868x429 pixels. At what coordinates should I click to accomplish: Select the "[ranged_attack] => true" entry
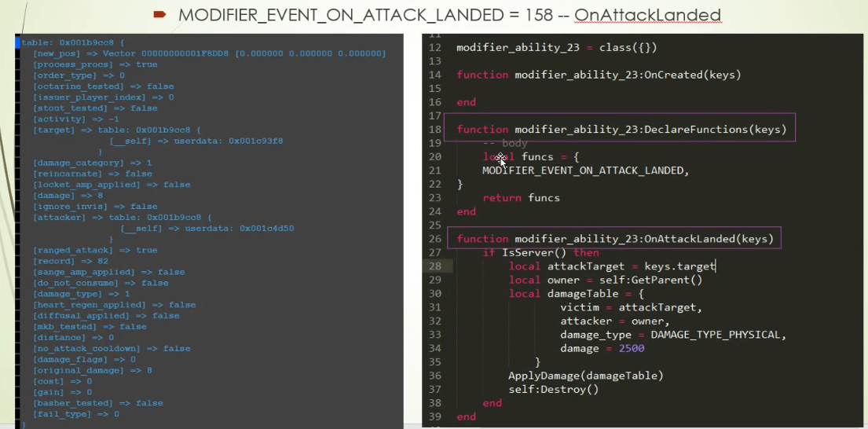point(95,250)
